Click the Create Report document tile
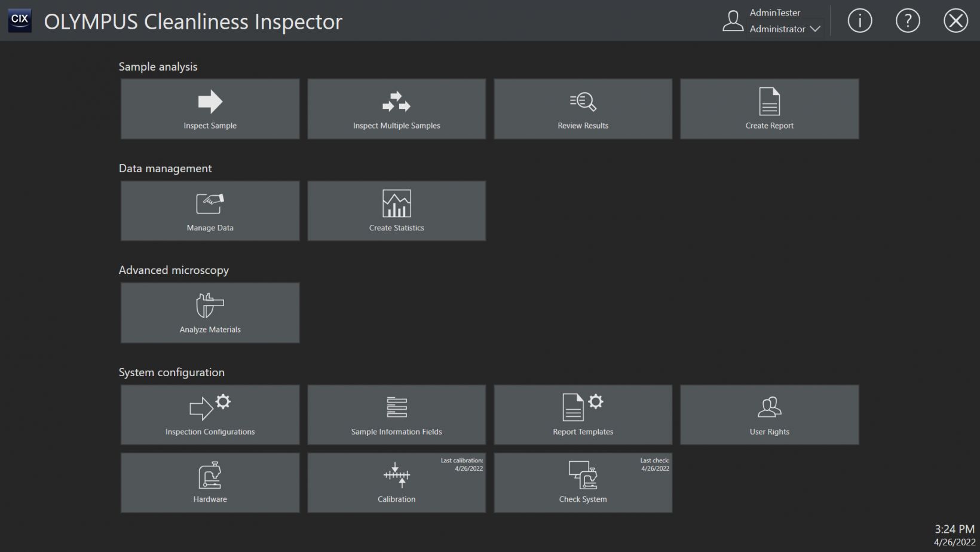Viewport: 980px width, 552px height. 769,109
